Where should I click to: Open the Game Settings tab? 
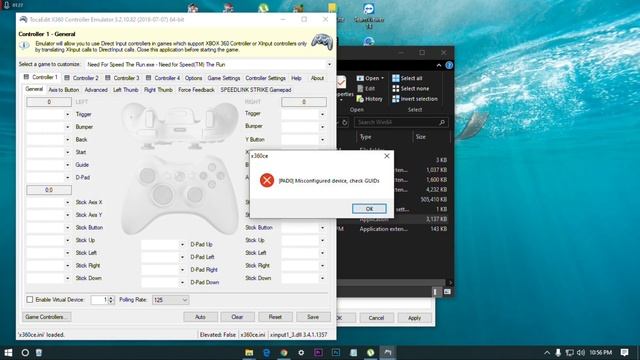coord(224,78)
